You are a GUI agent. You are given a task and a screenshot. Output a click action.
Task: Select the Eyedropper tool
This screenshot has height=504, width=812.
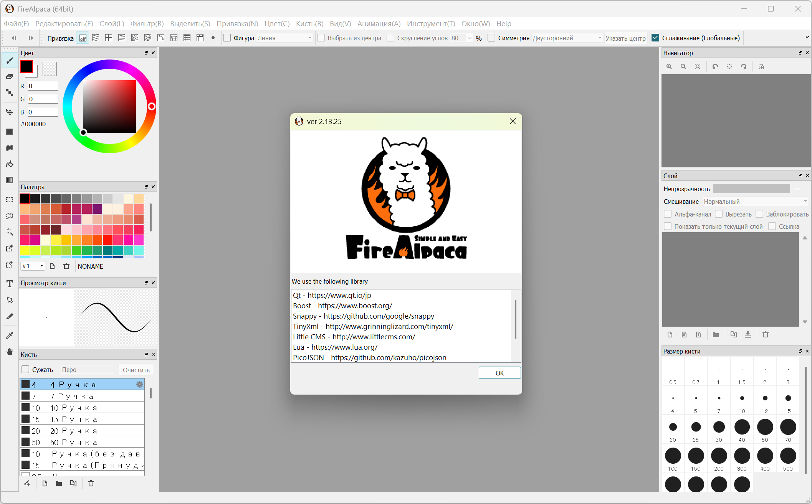tap(10, 335)
